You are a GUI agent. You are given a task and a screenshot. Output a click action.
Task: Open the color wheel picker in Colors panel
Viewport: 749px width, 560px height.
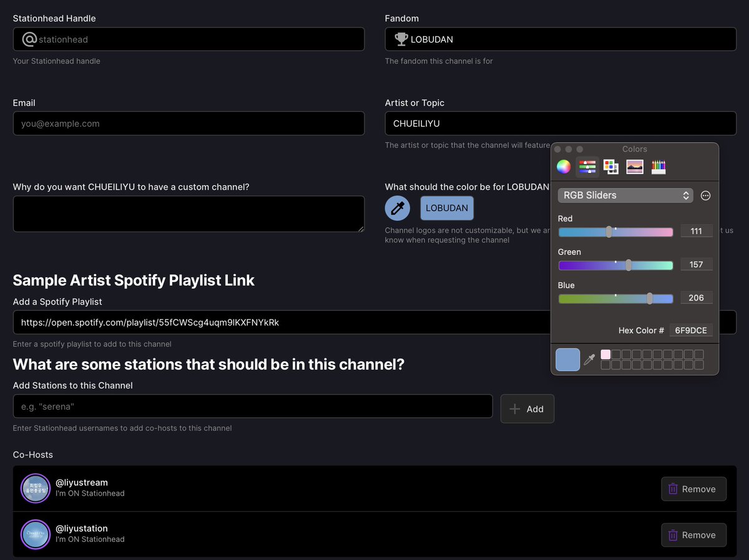pyautogui.click(x=563, y=167)
